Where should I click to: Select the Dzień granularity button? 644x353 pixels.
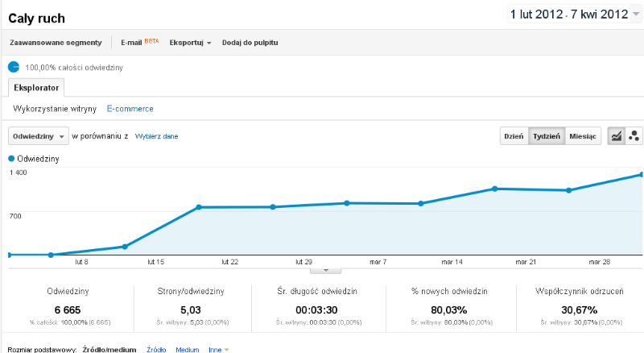(514, 136)
